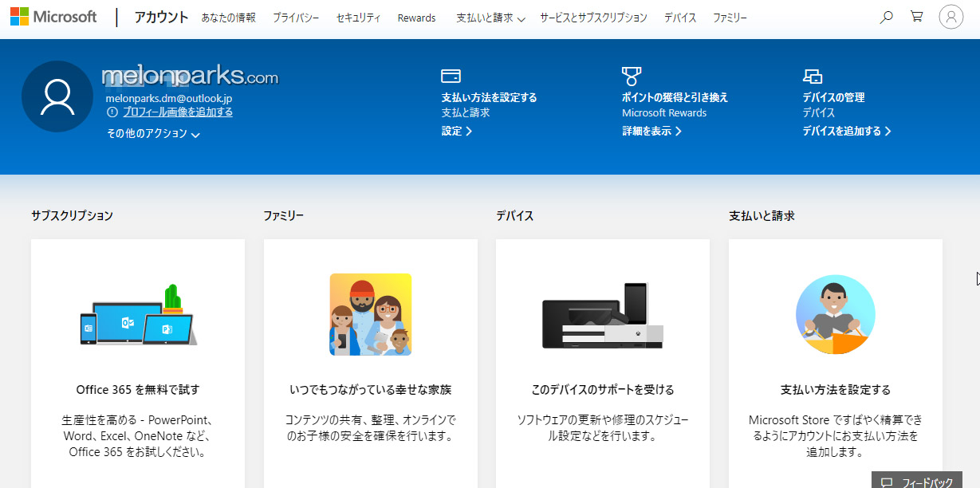
Task: Click 支払い方法を設定する heading in banner
Action: (490, 97)
